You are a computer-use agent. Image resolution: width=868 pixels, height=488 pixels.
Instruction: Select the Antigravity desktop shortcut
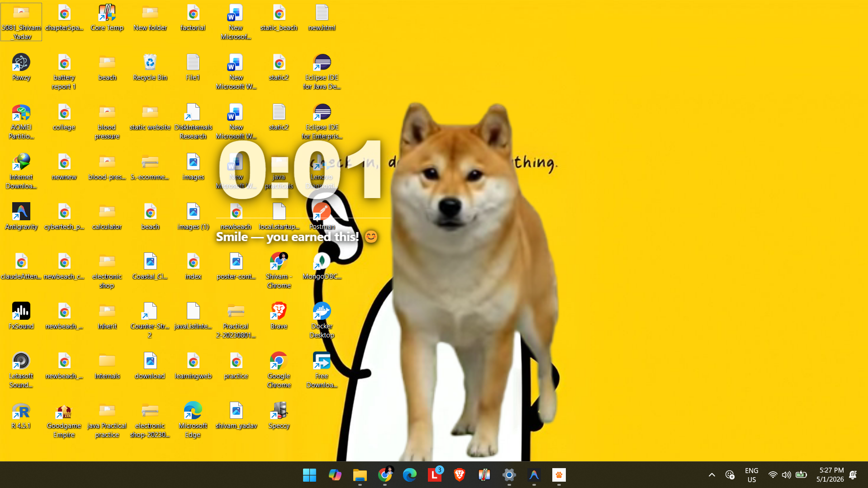(x=21, y=217)
